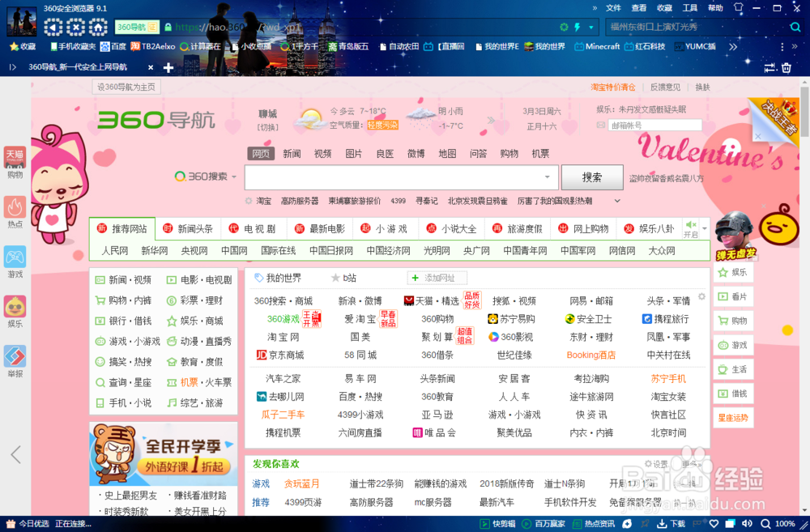
Task: Open the 全民开学季 banner
Action: coord(164,454)
